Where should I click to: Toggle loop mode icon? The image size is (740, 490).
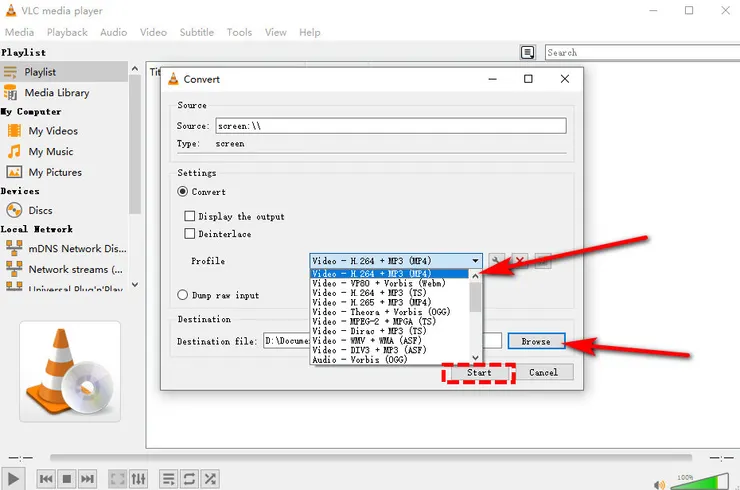pos(189,479)
